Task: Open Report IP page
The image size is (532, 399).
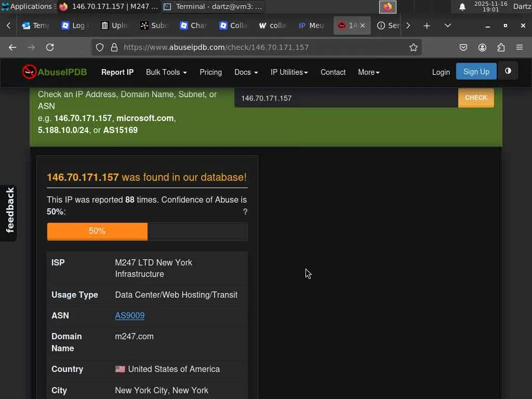Action: point(117,72)
